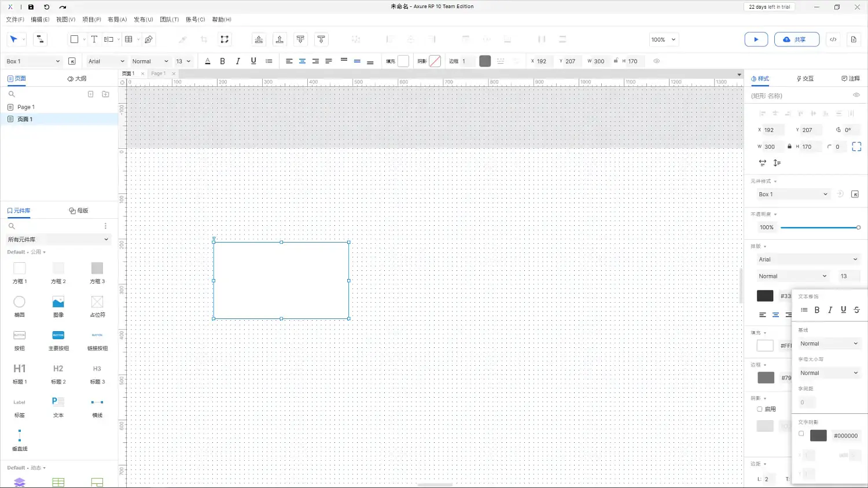The image size is (868, 488).
Task: Toggle visibility eye icon beside shape name
Action: tap(856, 96)
